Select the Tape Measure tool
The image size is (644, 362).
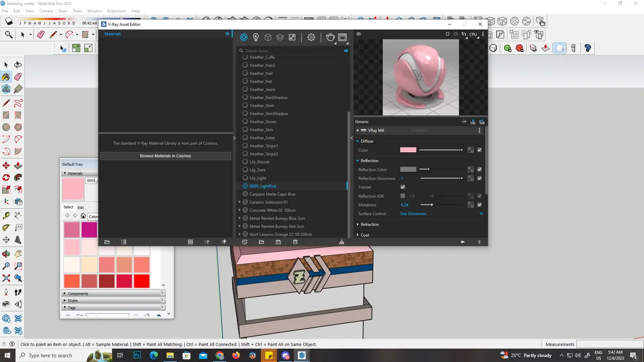point(6,216)
